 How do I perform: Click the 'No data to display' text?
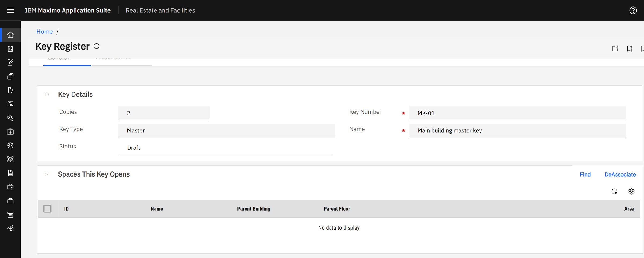tap(339, 228)
